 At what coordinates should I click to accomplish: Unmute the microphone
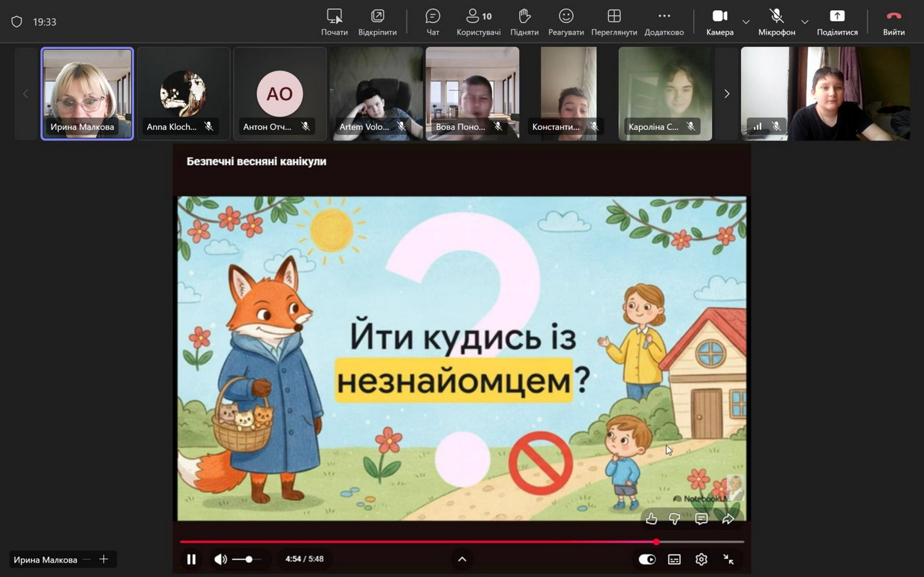pos(776,22)
